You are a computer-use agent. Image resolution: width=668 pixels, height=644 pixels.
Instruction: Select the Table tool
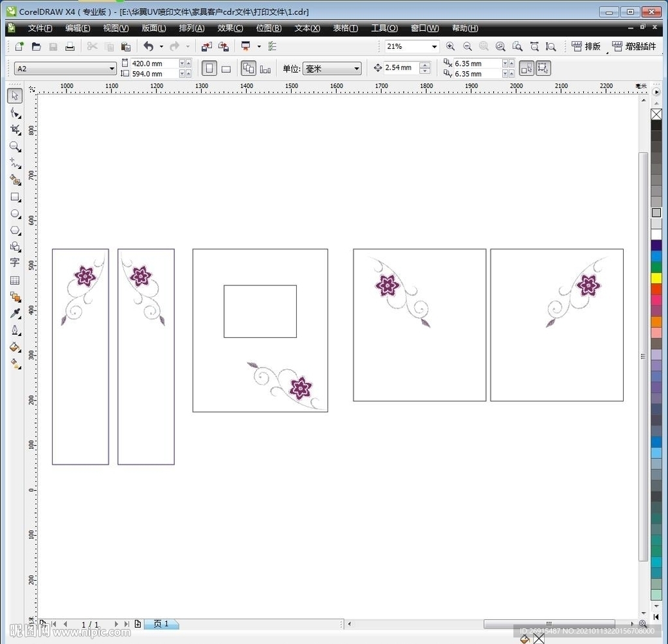coord(15,280)
